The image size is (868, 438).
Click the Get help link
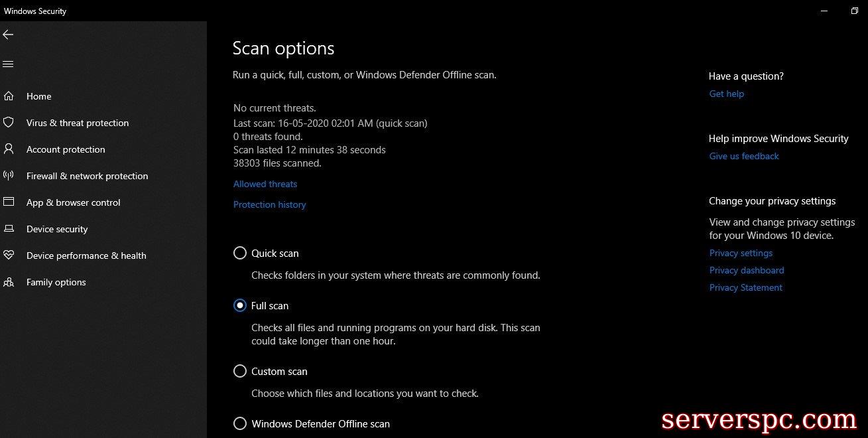click(x=726, y=94)
